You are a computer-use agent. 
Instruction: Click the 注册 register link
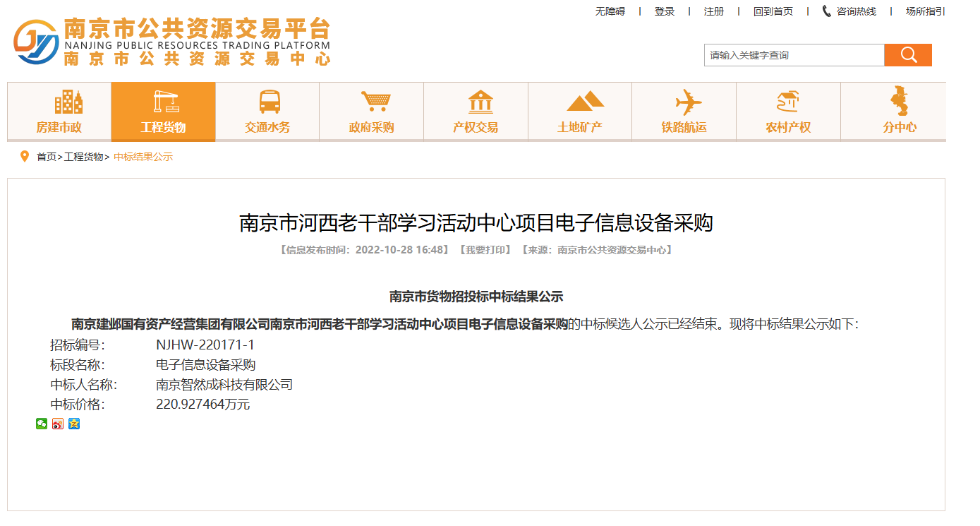(714, 11)
